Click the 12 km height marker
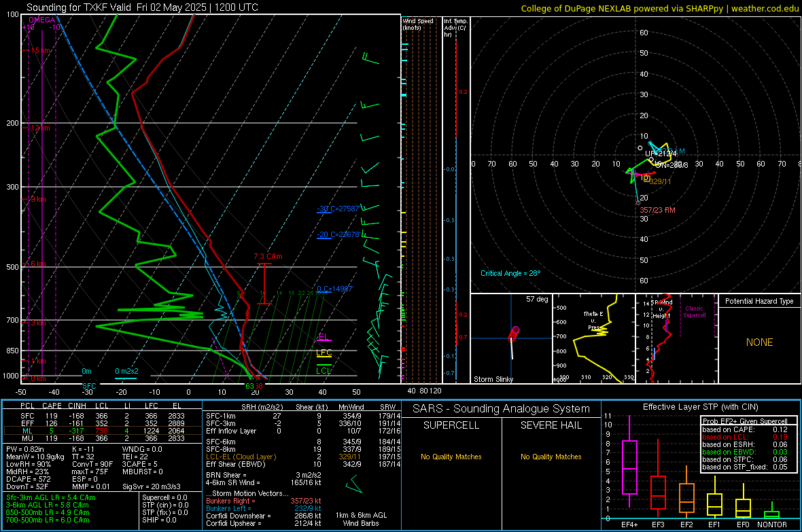 point(40,128)
